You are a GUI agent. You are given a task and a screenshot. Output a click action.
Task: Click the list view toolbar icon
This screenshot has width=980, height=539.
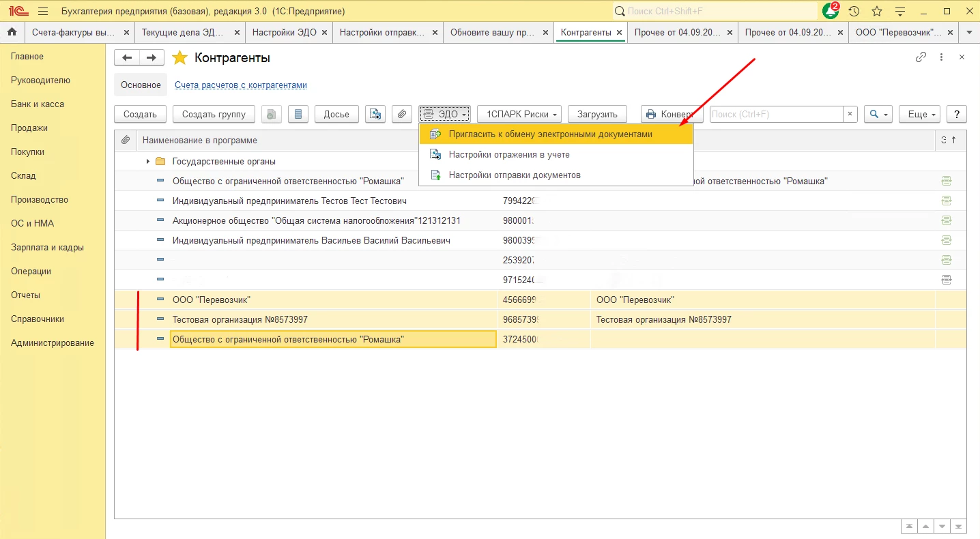tap(298, 115)
